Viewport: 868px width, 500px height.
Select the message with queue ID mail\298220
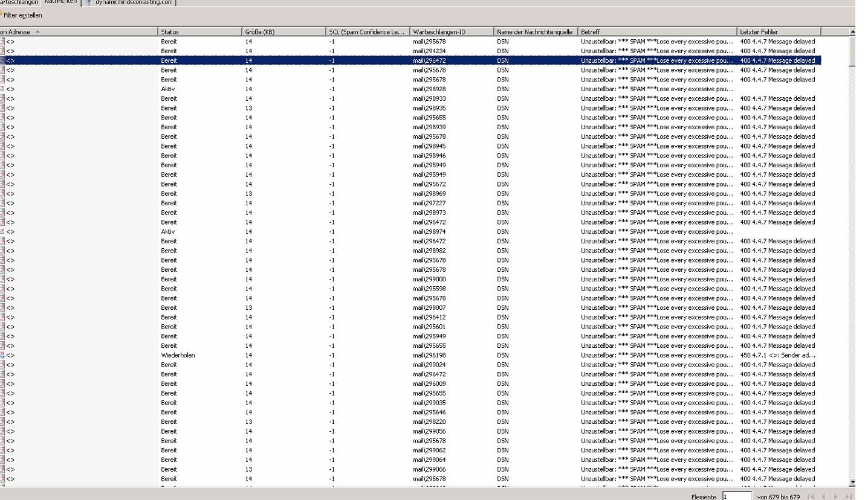point(411,422)
